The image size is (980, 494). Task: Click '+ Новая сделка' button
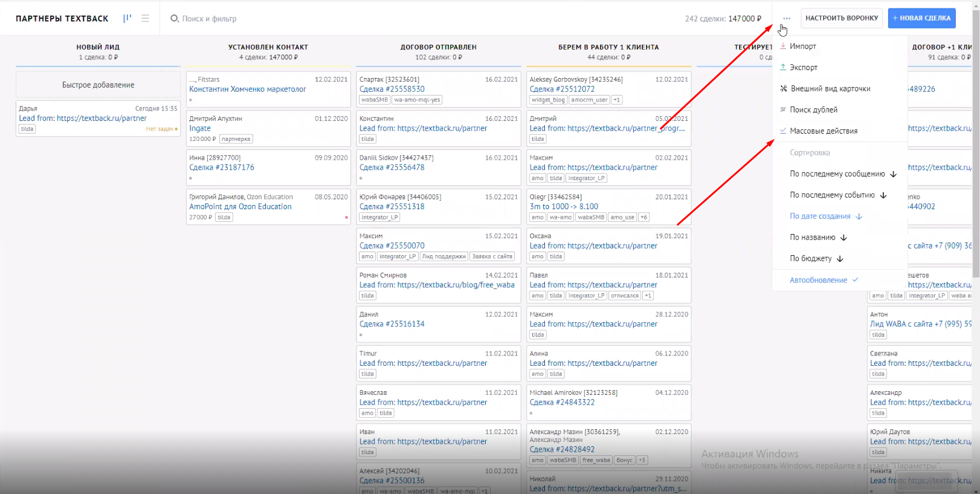[x=921, y=18]
